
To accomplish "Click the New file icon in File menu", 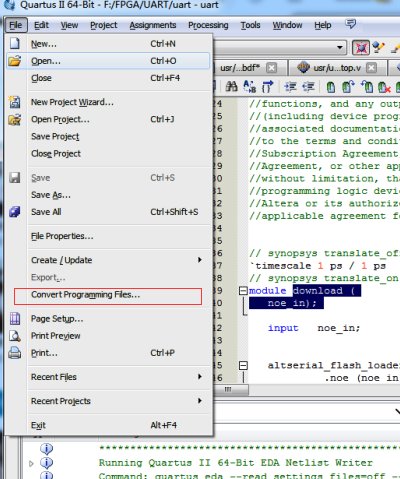I will [x=15, y=43].
